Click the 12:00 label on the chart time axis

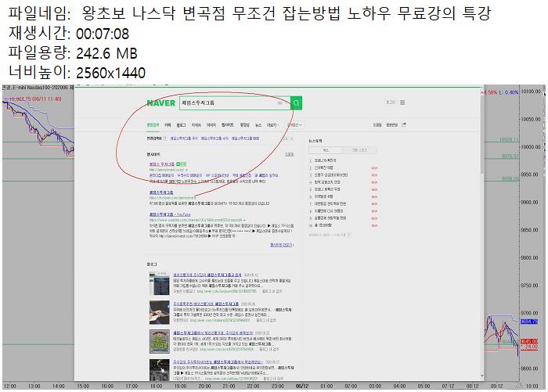point(9,386)
